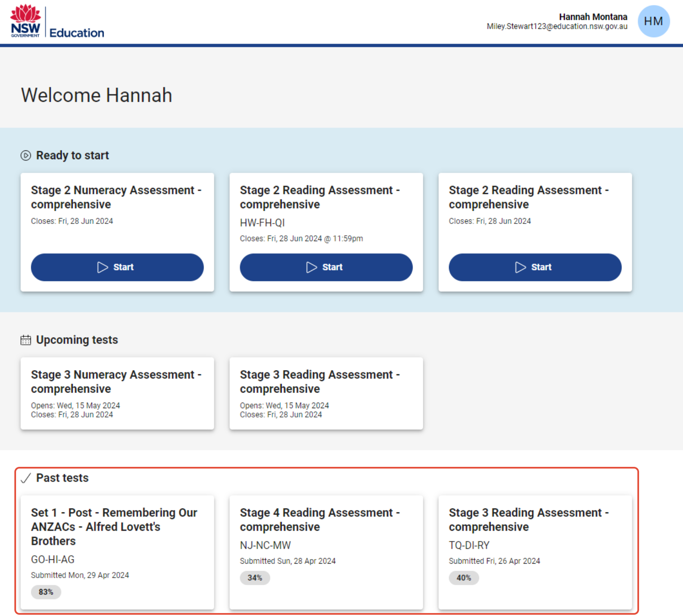
Task: Click the Ready to start heading
Action: click(x=73, y=155)
